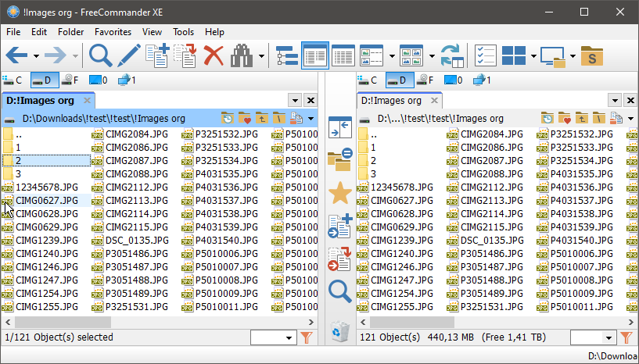Switch to the thumbnail-list view icon
Screen dimensions: 639x364
pos(372,55)
